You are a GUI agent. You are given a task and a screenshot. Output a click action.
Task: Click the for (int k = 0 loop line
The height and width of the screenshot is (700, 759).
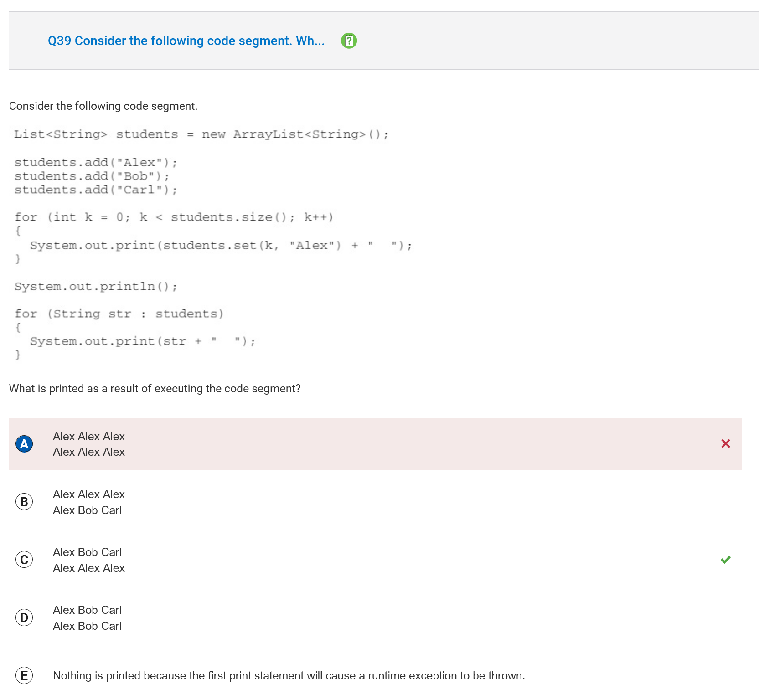pyautogui.click(x=174, y=217)
